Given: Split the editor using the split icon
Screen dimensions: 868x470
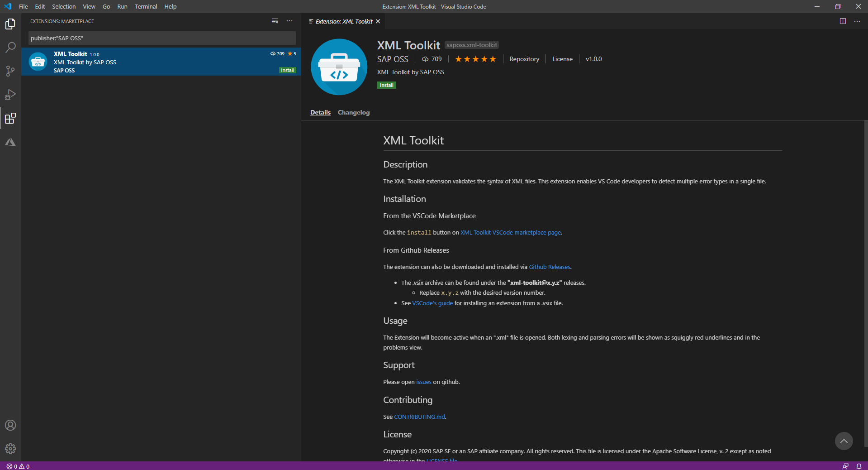Looking at the screenshot, I should (x=842, y=21).
